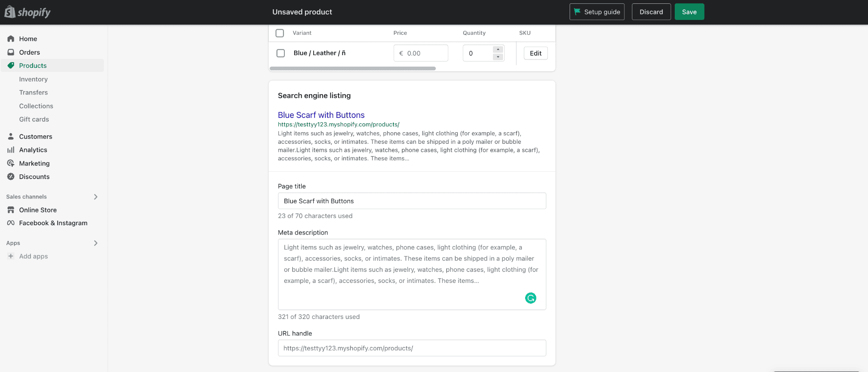Click the Discounts percent badge icon
868x372 pixels.
(x=11, y=176)
